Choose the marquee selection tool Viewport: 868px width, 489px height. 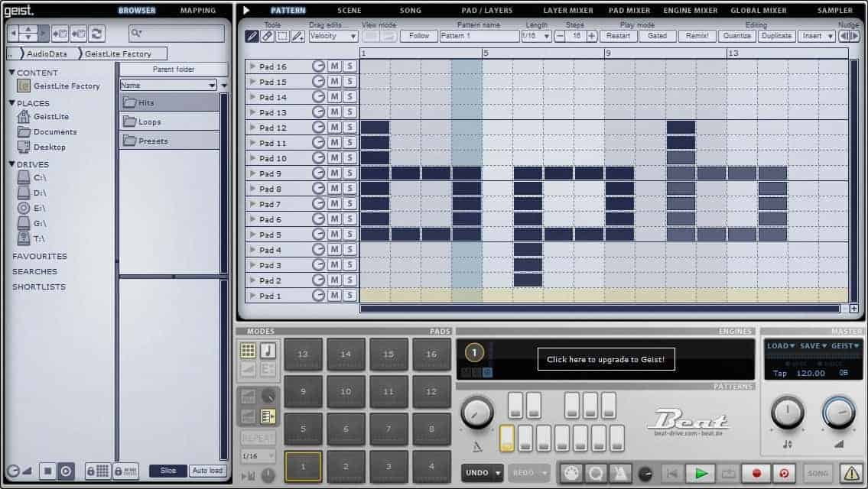282,36
